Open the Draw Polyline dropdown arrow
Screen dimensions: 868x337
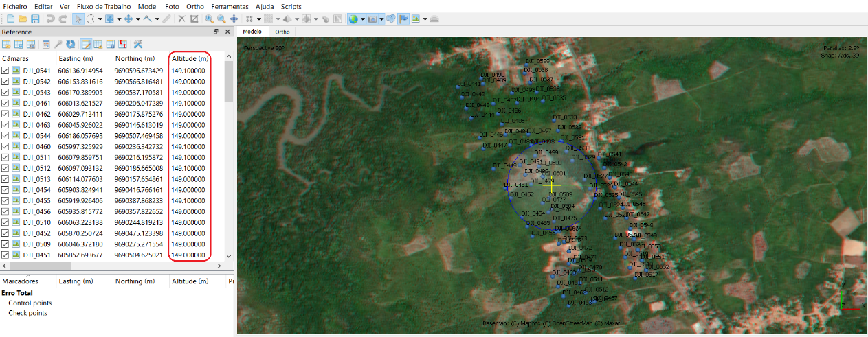tap(157, 19)
